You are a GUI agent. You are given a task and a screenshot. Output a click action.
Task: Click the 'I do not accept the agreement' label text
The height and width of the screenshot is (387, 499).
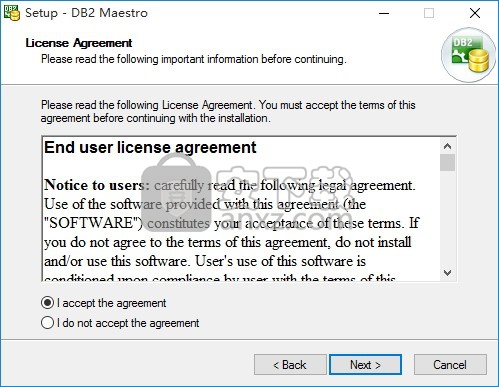click(128, 323)
